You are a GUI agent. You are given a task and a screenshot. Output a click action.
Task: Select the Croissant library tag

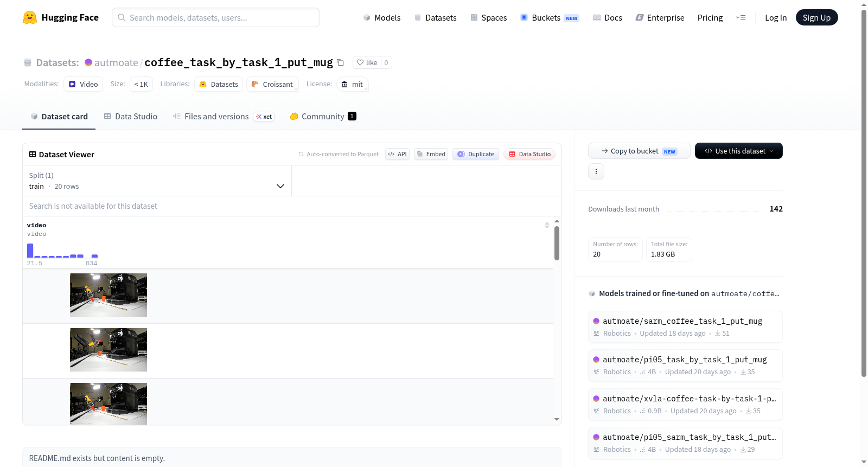click(x=272, y=84)
